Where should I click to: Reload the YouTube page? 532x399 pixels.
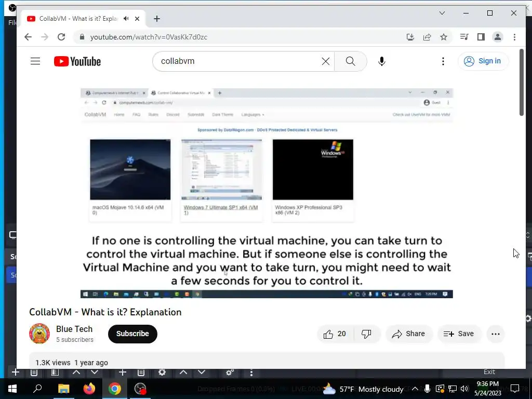click(x=61, y=37)
